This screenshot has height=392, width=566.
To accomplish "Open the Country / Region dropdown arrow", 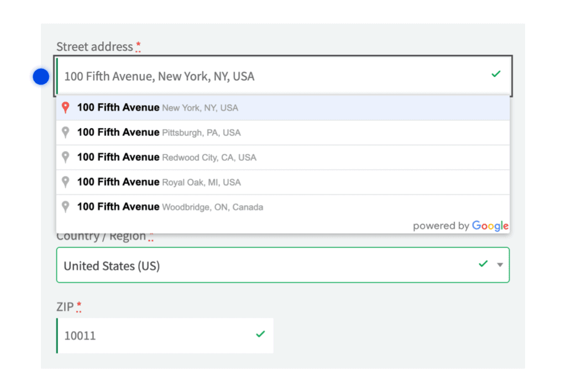I will 500,265.
